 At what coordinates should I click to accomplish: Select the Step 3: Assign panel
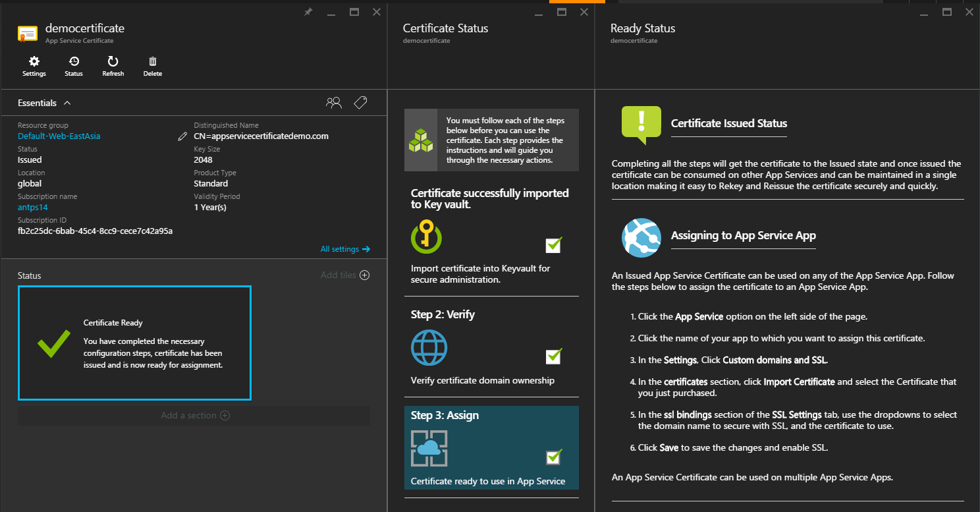pos(491,447)
